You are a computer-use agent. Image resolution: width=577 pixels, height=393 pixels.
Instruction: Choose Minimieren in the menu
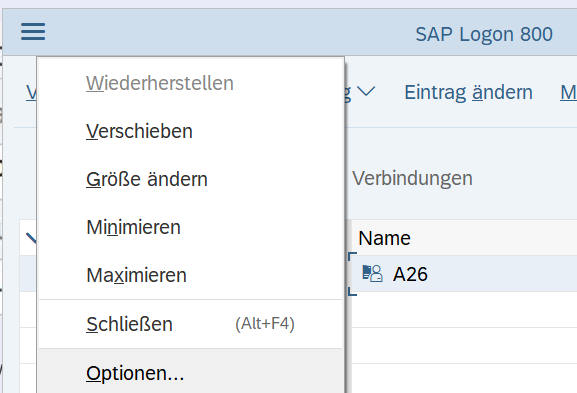(191, 227)
